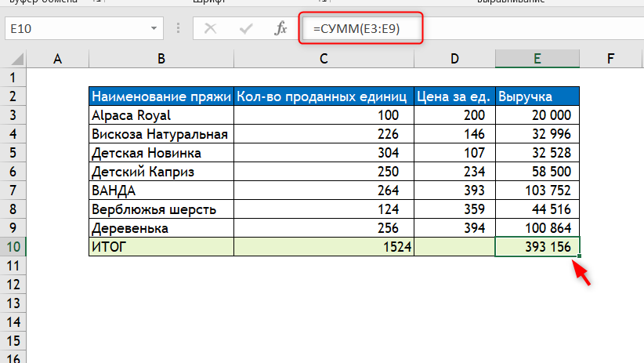The height and width of the screenshot is (363, 644).
Task: Select the cell 'ИТОГ'
Action: point(161,247)
